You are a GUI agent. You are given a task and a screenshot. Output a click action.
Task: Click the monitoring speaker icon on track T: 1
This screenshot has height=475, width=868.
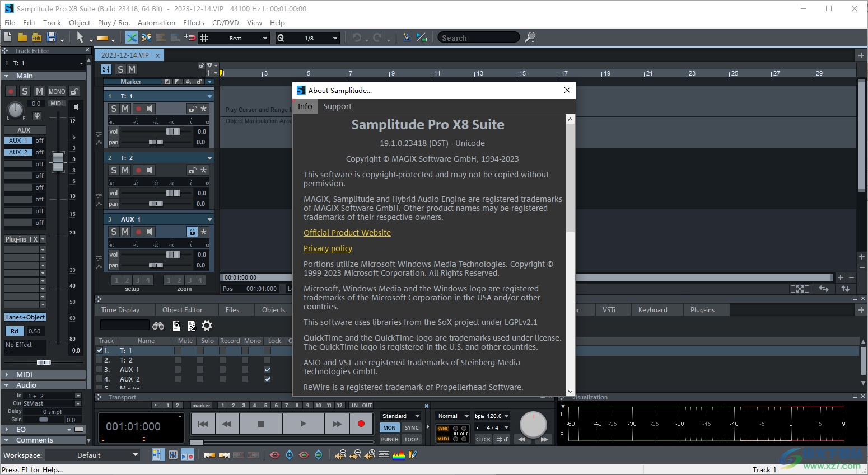(x=150, y=109)
